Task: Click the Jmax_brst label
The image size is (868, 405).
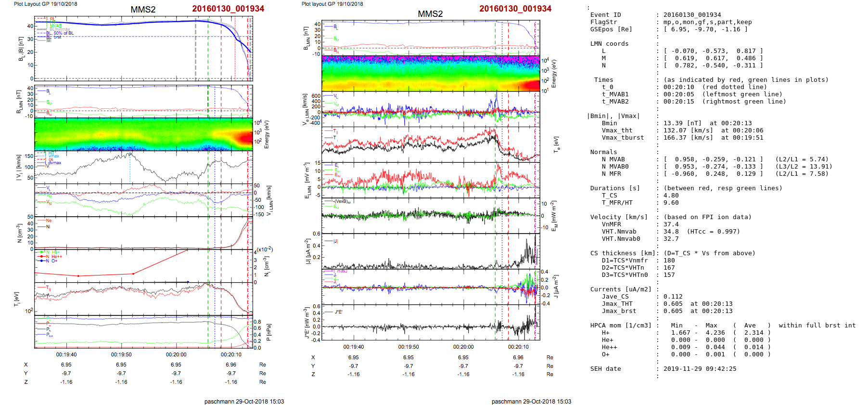Action: [x=619, y=311]
